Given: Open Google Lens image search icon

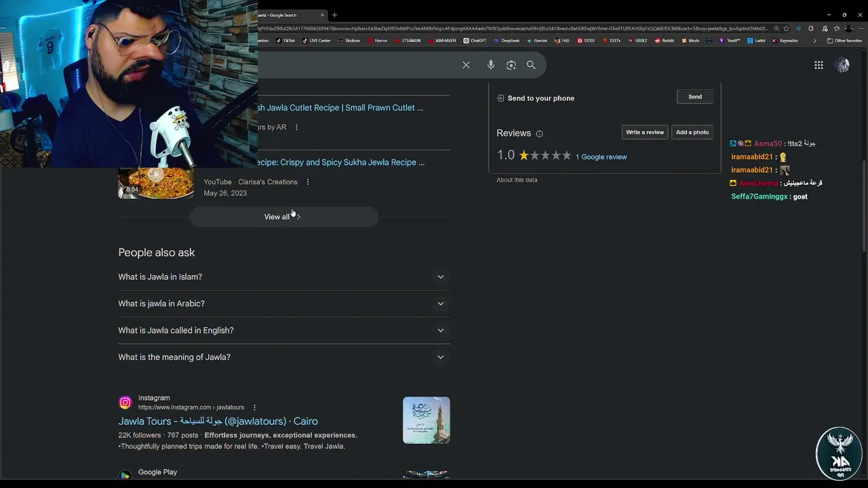Looking at the screenshot, I should coord(511,65).
